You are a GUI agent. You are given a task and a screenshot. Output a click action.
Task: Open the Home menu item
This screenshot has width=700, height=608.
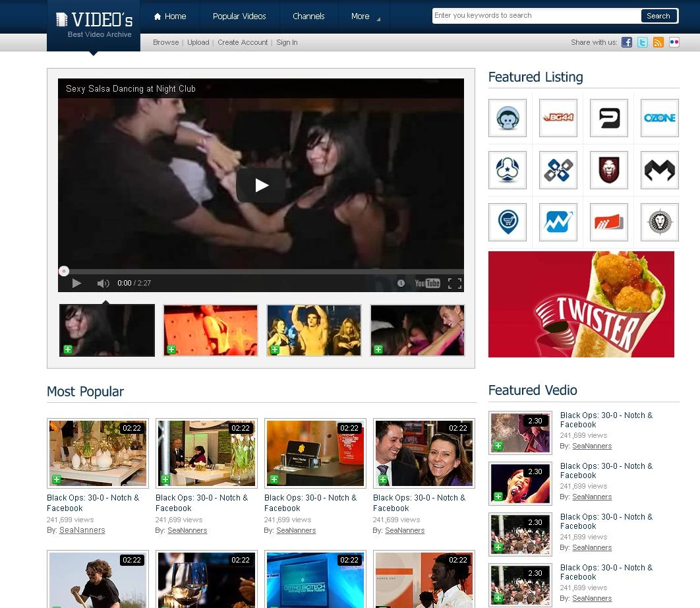tap(170, 16)
